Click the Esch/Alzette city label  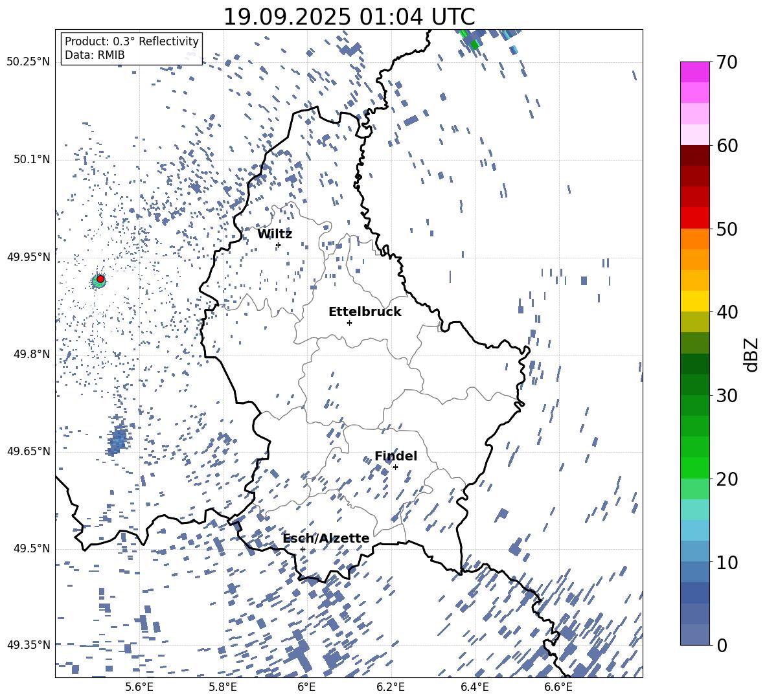point(326,538)
